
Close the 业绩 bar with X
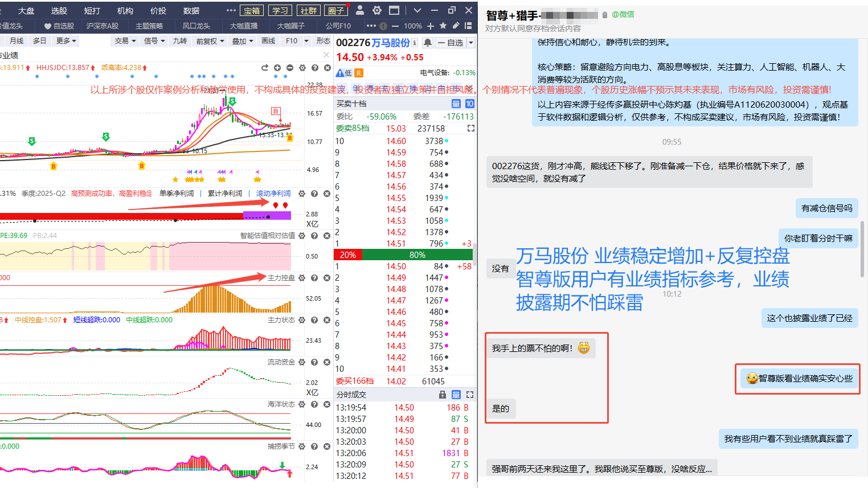click(326, 55)
